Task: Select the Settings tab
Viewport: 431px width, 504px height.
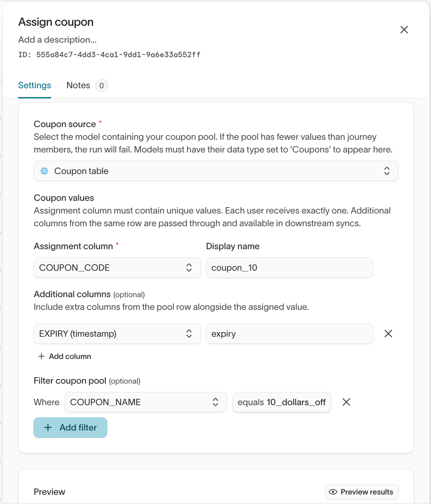Action: pyautogui.click(x=34, y=85)
